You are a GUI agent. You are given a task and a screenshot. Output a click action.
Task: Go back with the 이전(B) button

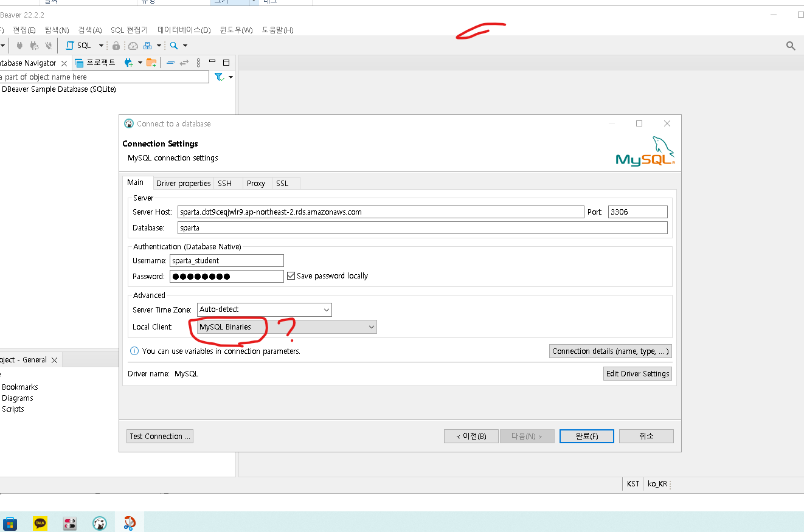(x=471, y=437)
